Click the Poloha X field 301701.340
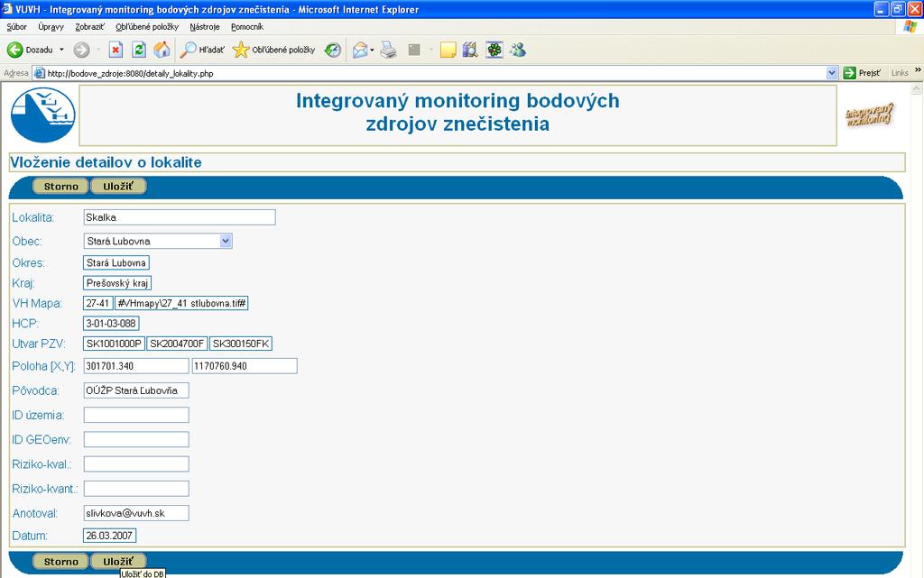Viewport: 924px width, 578px height. tap(136, 365)
